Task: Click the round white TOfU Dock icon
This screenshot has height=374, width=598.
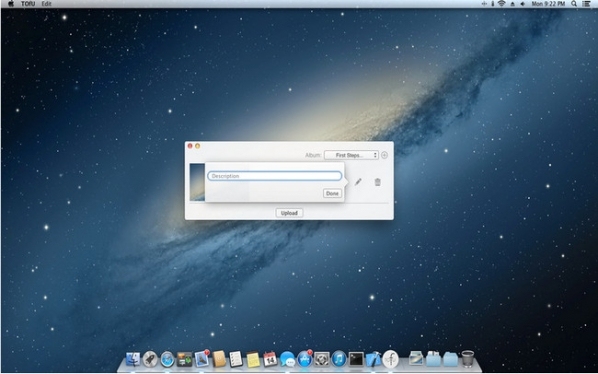Action: tap(391, 359)
